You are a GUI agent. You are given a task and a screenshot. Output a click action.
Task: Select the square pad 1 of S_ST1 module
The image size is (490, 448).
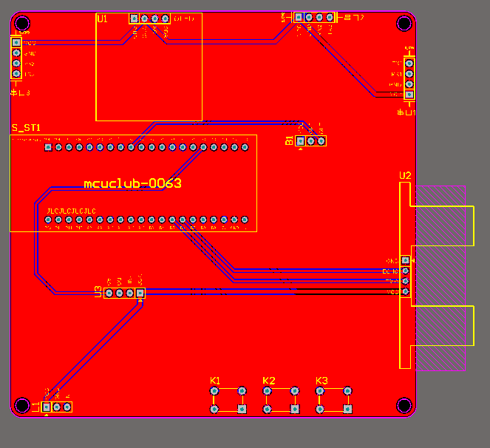pyautogui.click(x=48, y=147)
